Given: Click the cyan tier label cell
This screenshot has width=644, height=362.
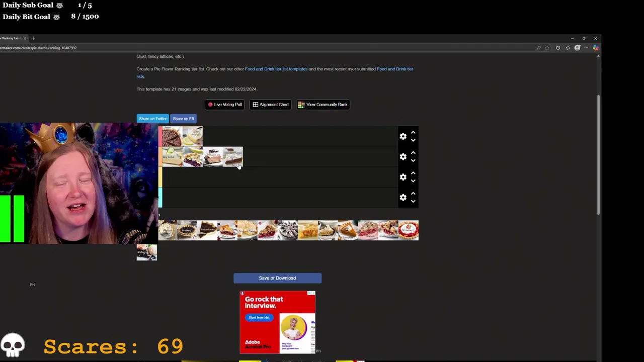Looking at the screenshot, I should pyautogui.click(x=160, y=197).
